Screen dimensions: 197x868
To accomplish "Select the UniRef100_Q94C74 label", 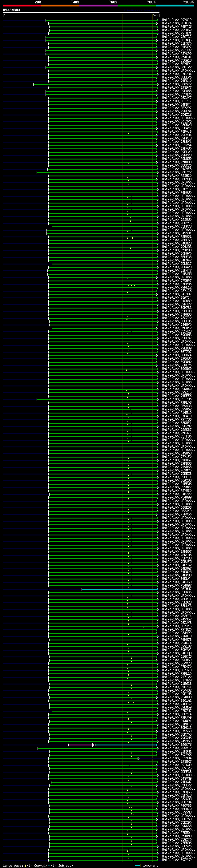I will (x=177, y=643).
